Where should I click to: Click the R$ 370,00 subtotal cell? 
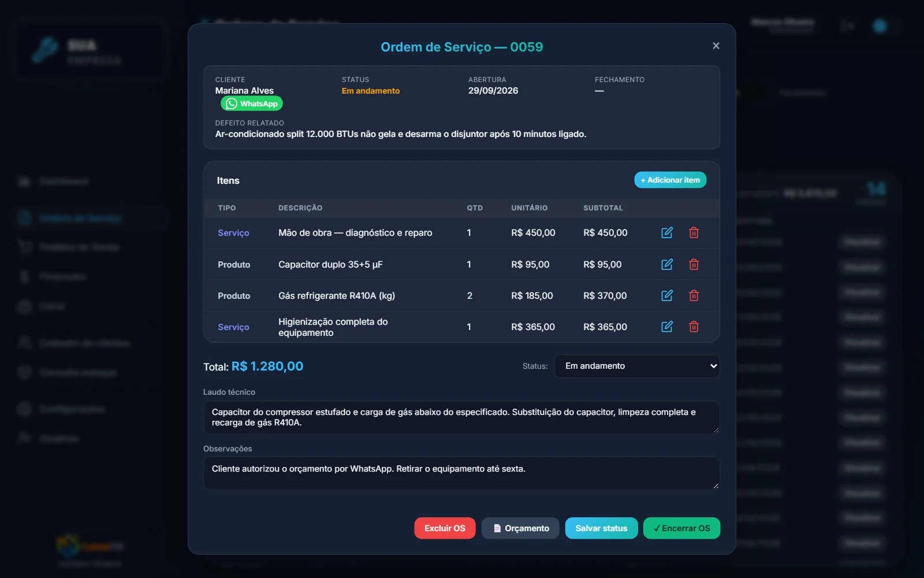tap(605, 296)
